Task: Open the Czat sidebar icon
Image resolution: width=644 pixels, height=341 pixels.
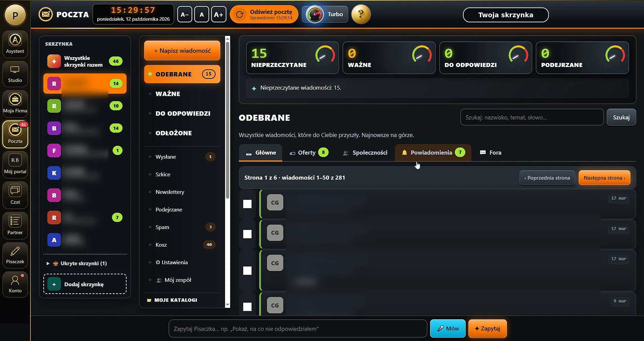Action: pyautogui.click(x=15, y=195)
